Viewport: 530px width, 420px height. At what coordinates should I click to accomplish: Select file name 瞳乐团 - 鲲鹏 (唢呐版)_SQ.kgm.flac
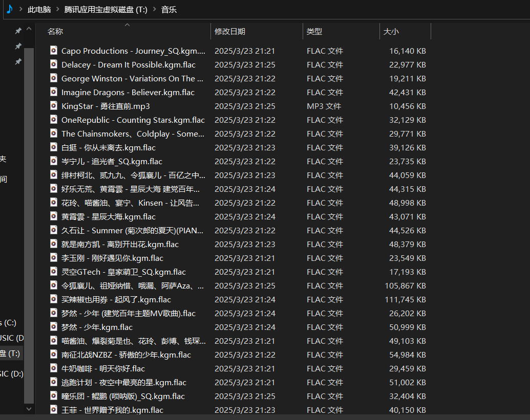tap(123, 396)
